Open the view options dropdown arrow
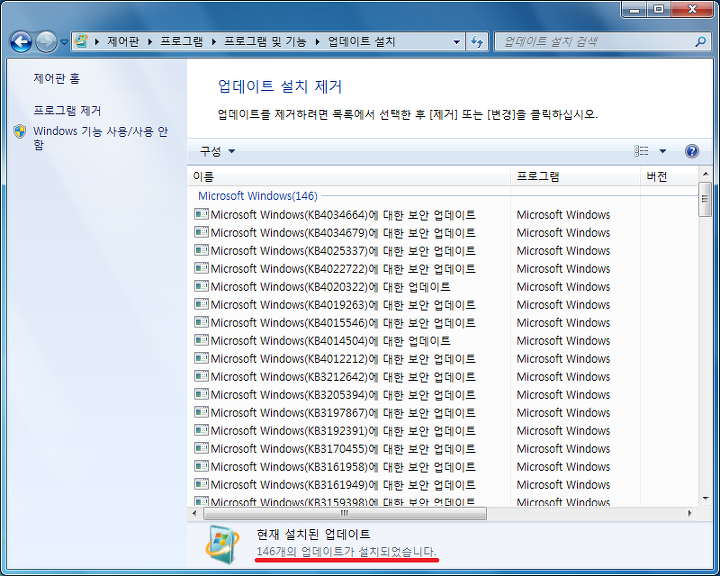 [x=663, y=151]
